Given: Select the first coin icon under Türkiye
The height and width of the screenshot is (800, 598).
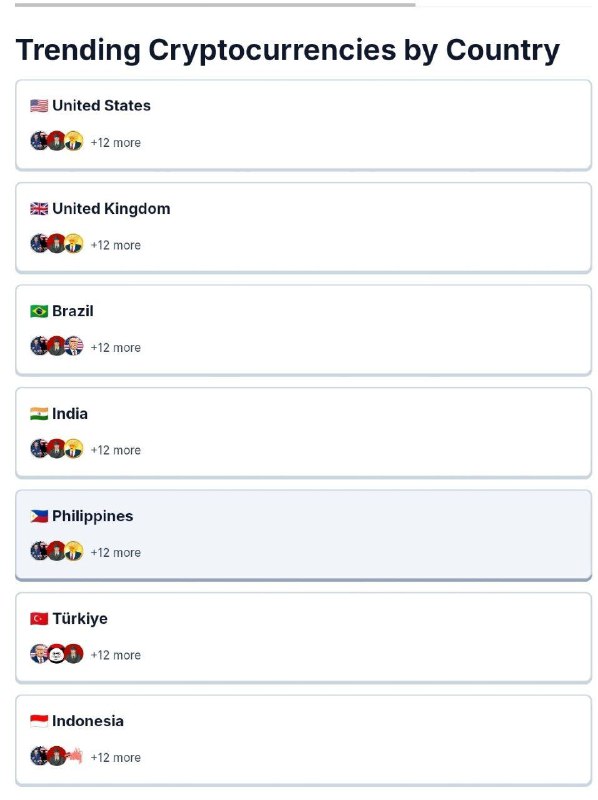Looking at the screenshot, I should point(39,654).
